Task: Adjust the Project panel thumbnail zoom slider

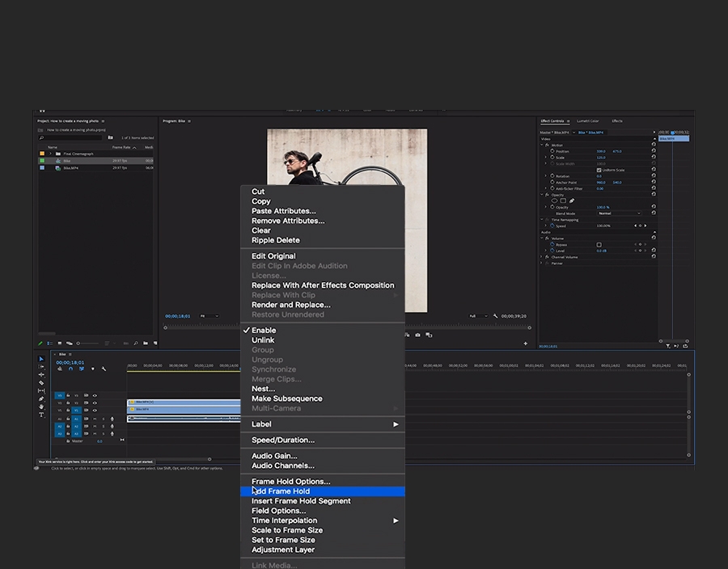Action: point(87,344)
